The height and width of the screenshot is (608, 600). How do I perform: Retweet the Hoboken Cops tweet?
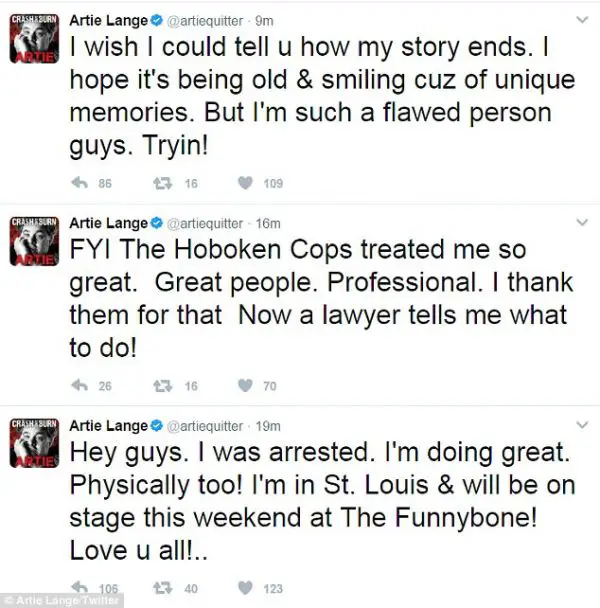coord(162,386)
